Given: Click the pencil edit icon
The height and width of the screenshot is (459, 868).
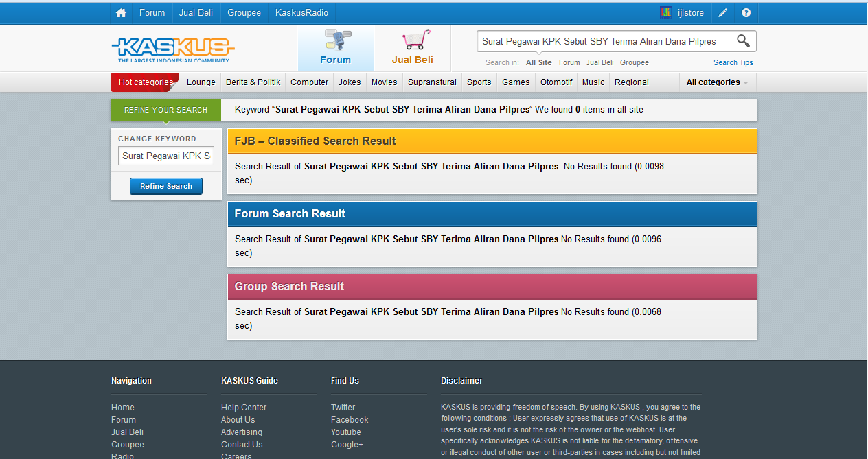Looking at the screenshot, I should tap(723, 13).
